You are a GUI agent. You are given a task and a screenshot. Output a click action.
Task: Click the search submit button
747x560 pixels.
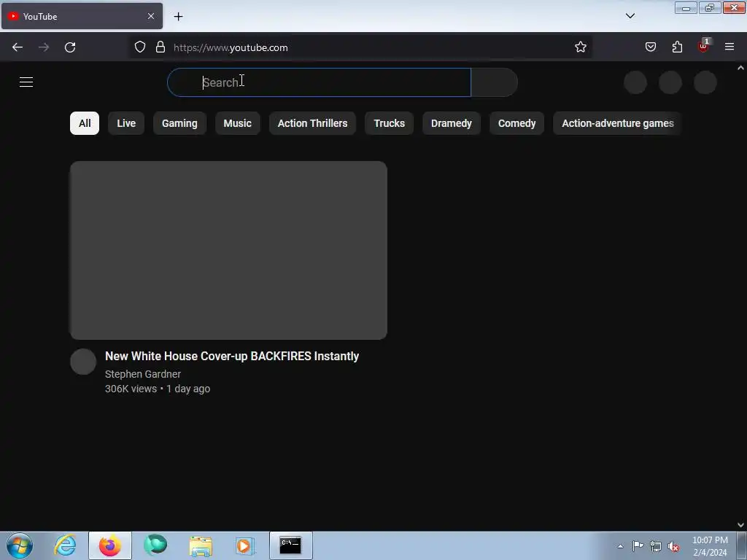494,82
